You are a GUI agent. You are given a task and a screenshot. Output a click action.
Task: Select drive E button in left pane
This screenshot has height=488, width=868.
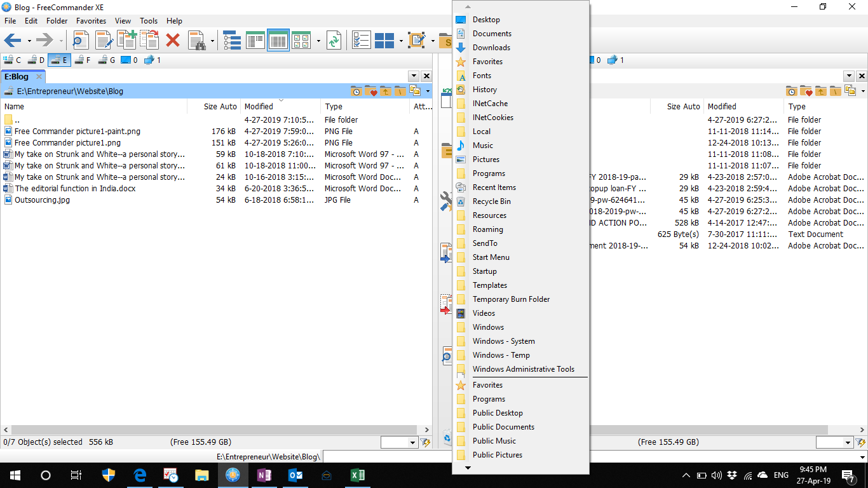click(x=59, y=60)
